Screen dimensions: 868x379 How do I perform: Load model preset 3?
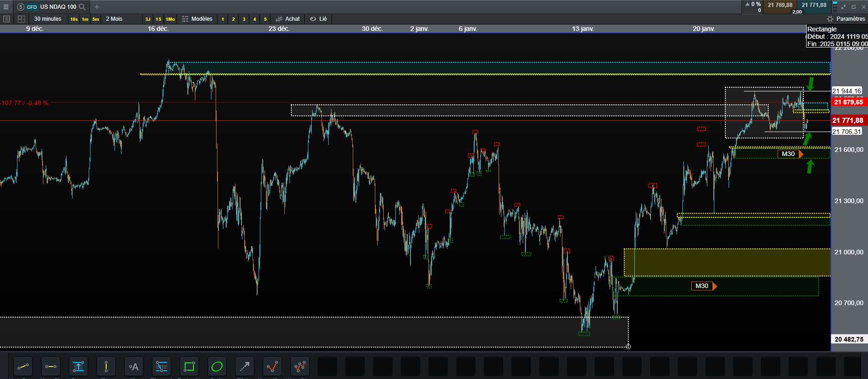pyautogui.click(x=244, y=19)
